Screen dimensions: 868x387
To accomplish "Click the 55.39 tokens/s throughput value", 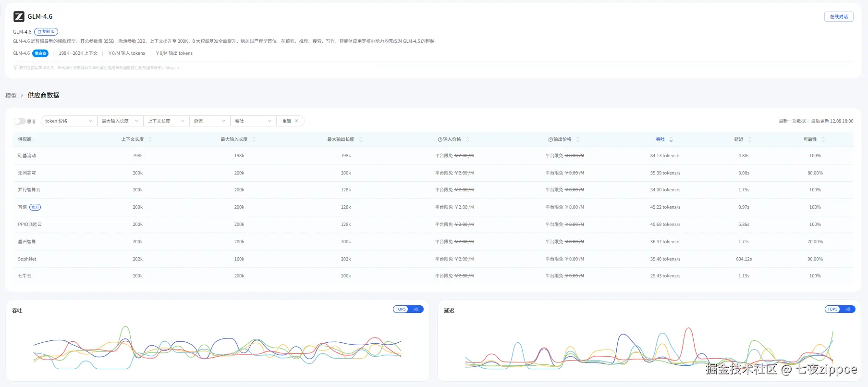I will click(665, 173).
